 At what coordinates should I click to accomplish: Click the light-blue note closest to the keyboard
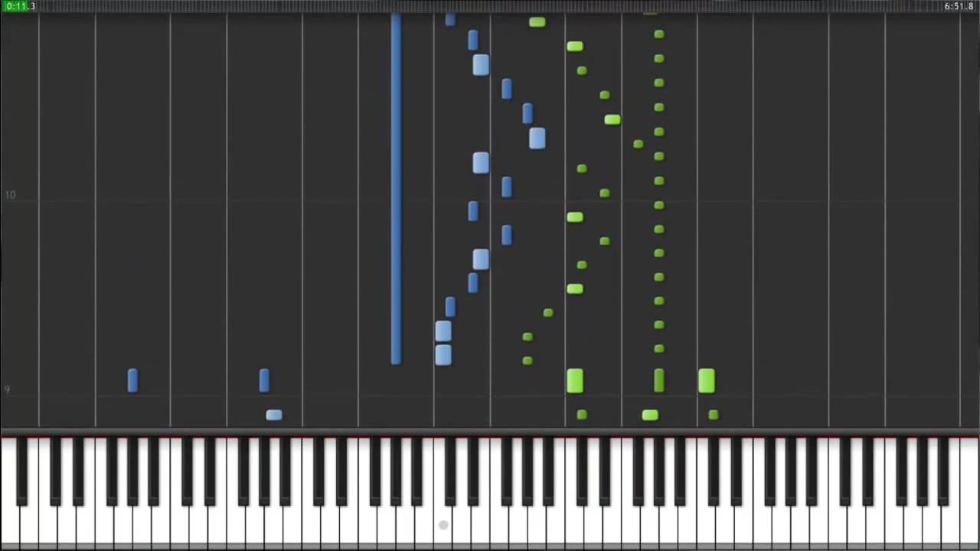click(274, 415)
